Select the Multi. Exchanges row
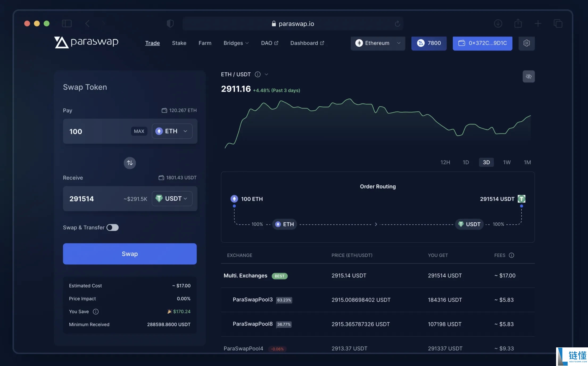Viewport: 588px width, 366px height. (x=378, y=276)
